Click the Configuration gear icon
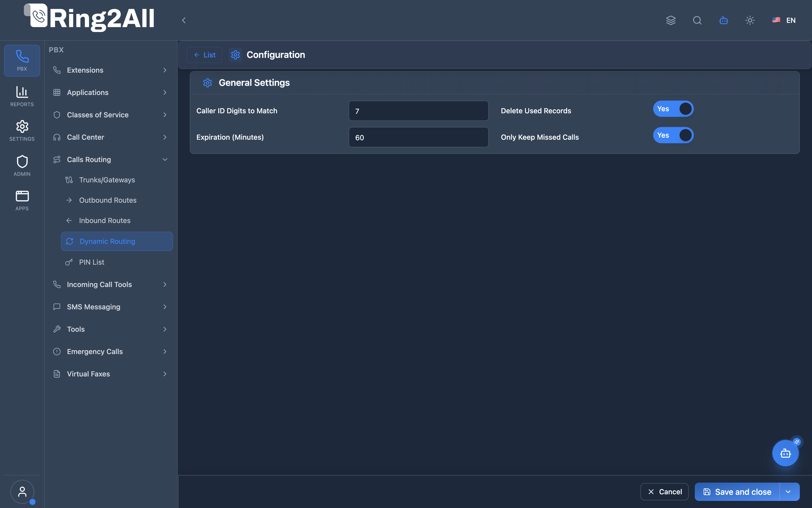Image resolution: width=812 pixels, height=508 pixels. pos(235,55)
